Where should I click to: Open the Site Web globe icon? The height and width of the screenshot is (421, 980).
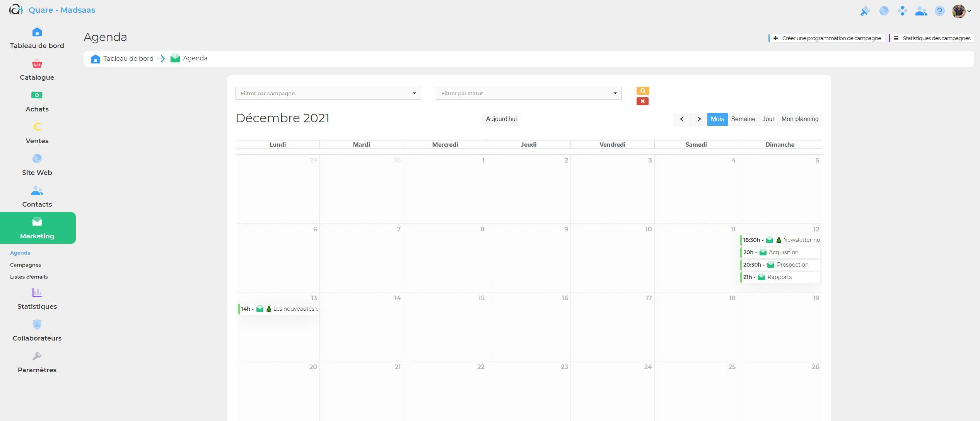(x=37, y=159)
